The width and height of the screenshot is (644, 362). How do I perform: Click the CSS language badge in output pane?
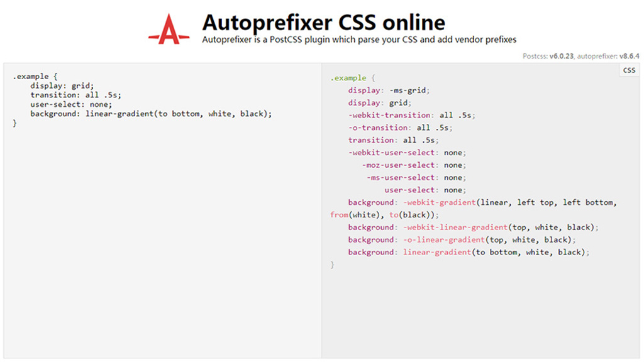pyautogui.click(x=629, y=70)
